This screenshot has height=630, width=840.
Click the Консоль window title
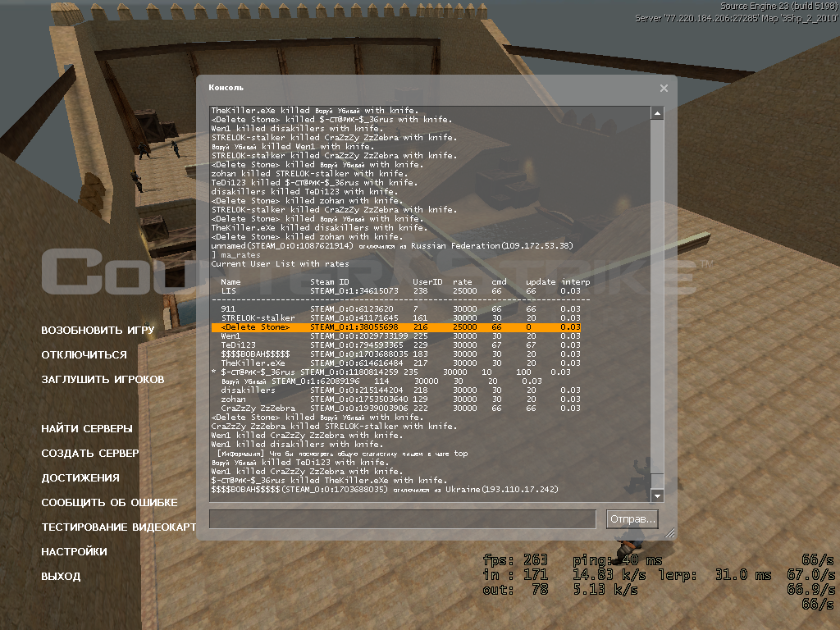[x=226, y=87]
